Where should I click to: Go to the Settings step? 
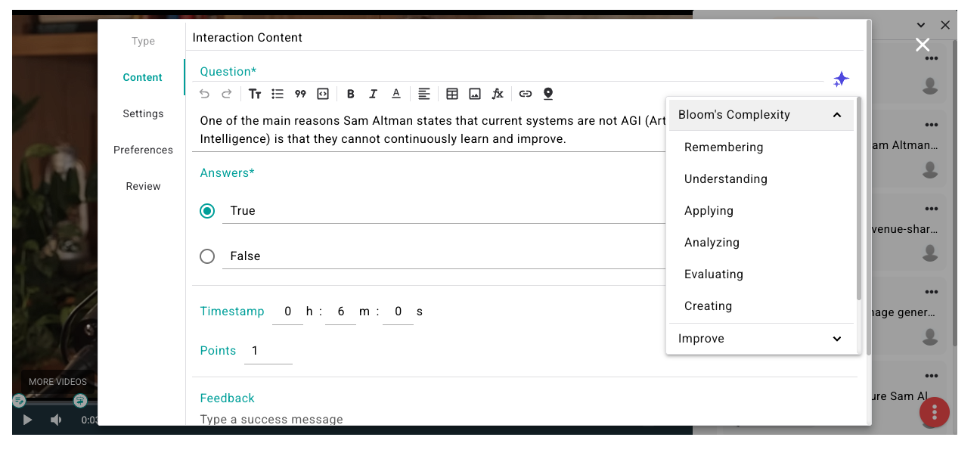143,113
